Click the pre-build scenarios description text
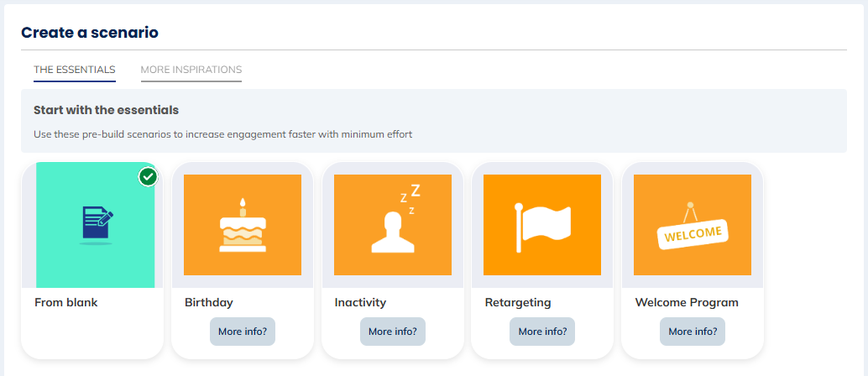868x376 pixels. [222, 133]
